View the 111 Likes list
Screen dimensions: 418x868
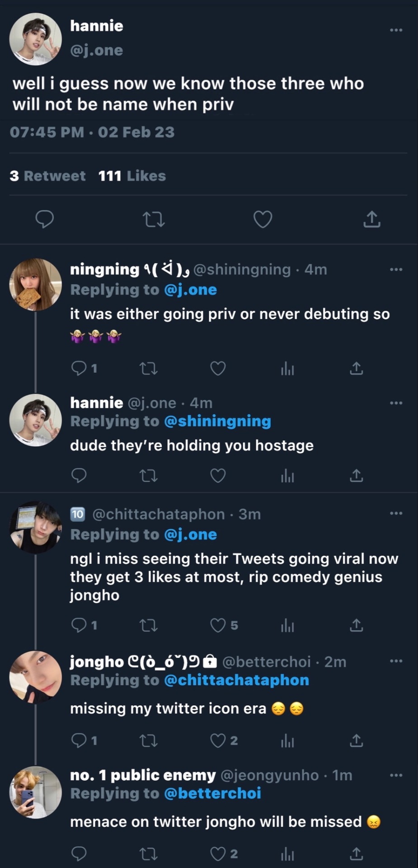point(132,176)
